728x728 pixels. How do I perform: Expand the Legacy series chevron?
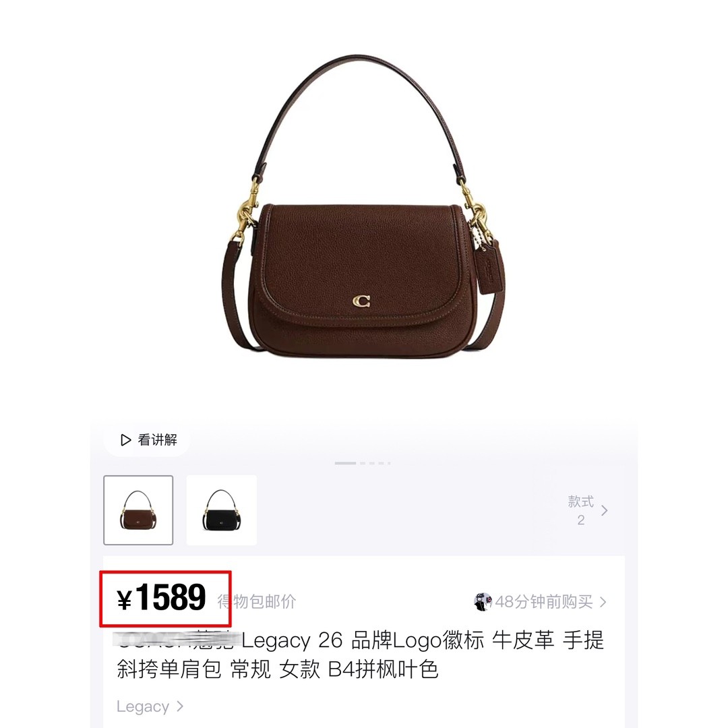[x=180, y=706]
